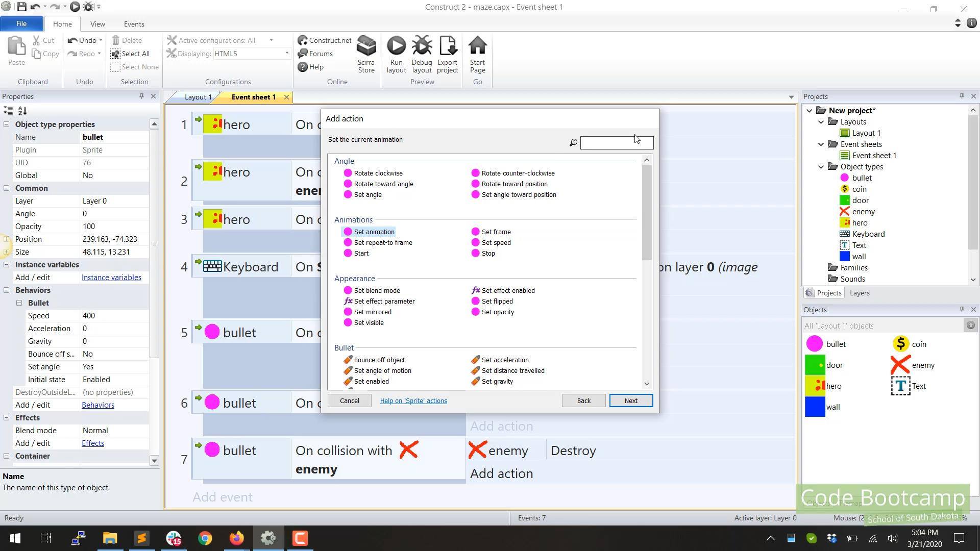Click Cancel in Add action dialog

(x=350, y=400)
